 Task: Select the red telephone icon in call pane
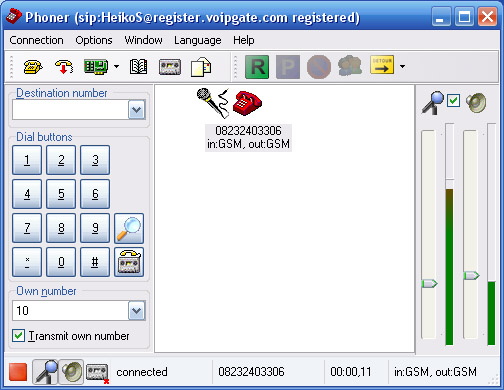pos(247,103)
